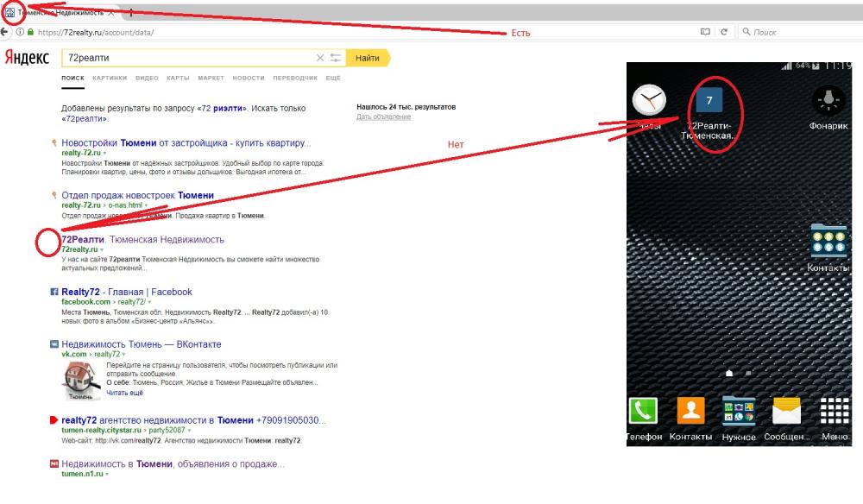The image size is (863, 504).
Task: Click the green padlock security icon
Action: 30,32
